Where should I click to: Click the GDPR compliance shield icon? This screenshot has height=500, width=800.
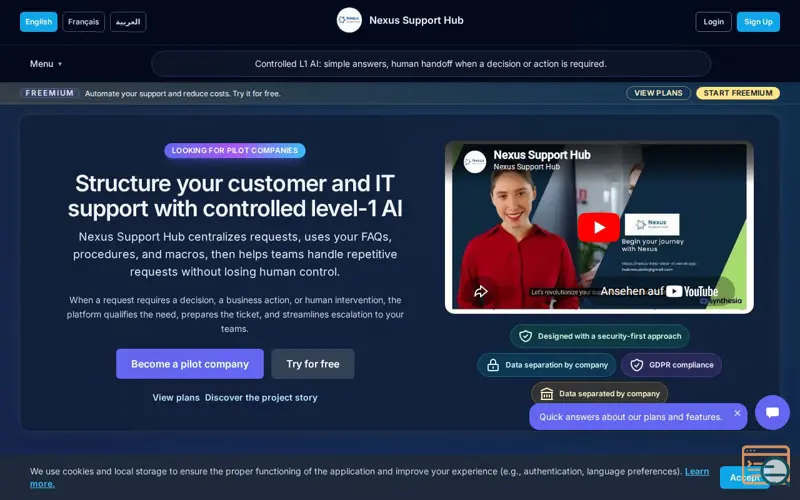pos(637,365)
